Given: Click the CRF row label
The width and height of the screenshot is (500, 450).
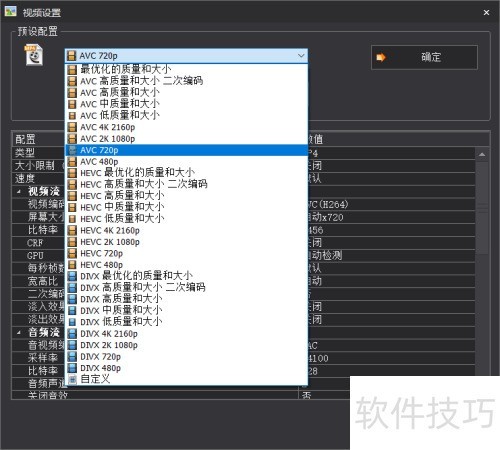Looking at the screenshot, I should [35, 243].
